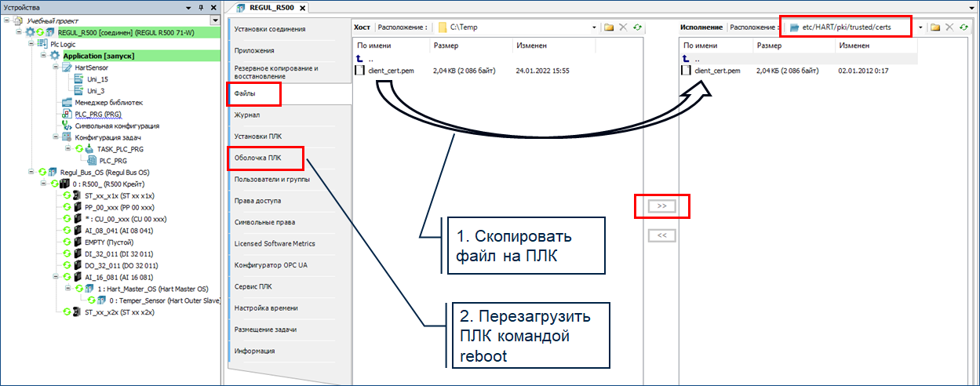Screen dimensions: 980x386
Task: Refresh the Host file list
Action: [637, 27]
